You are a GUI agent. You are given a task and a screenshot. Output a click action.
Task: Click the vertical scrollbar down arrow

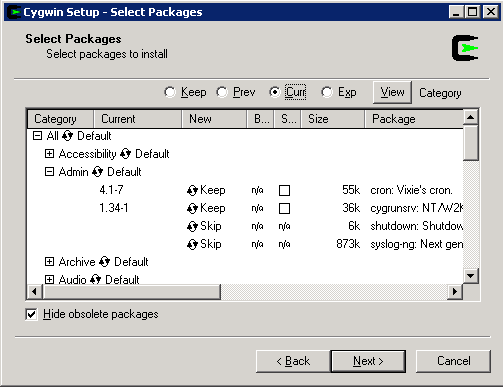(471, 276)
